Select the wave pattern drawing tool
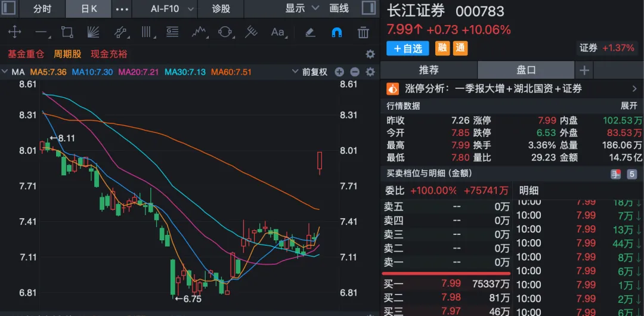644x316 pixels. pos(199,32)
